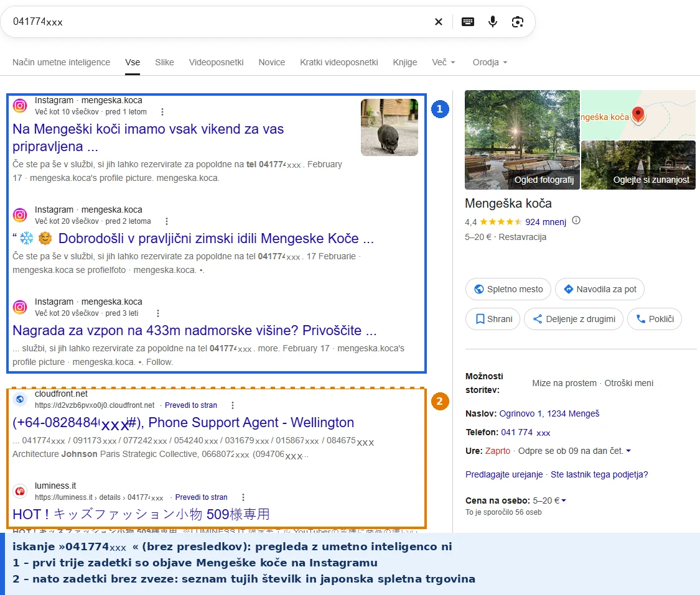Image resolution: width=700 pixels, height=595 pixels.
Task: Open address link 'Ogrinovo 1, 1234 Mengeš'
Action: [549, 413]
